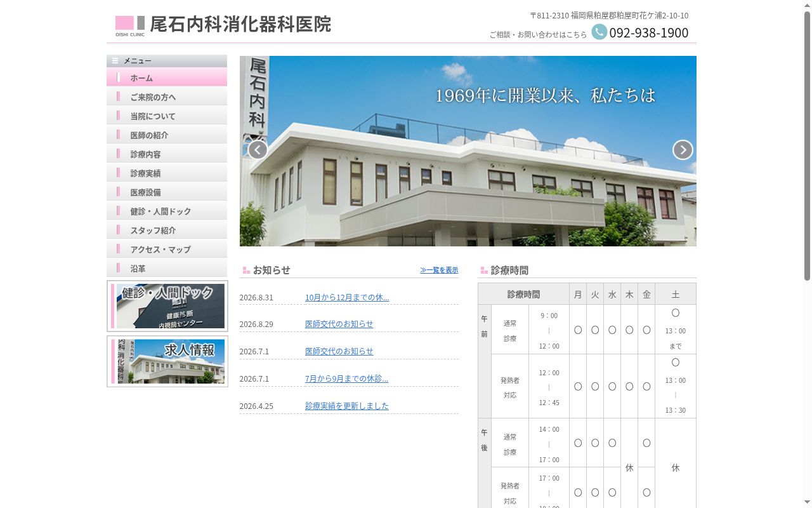Click the お知らせ section heading

[272, 270]
